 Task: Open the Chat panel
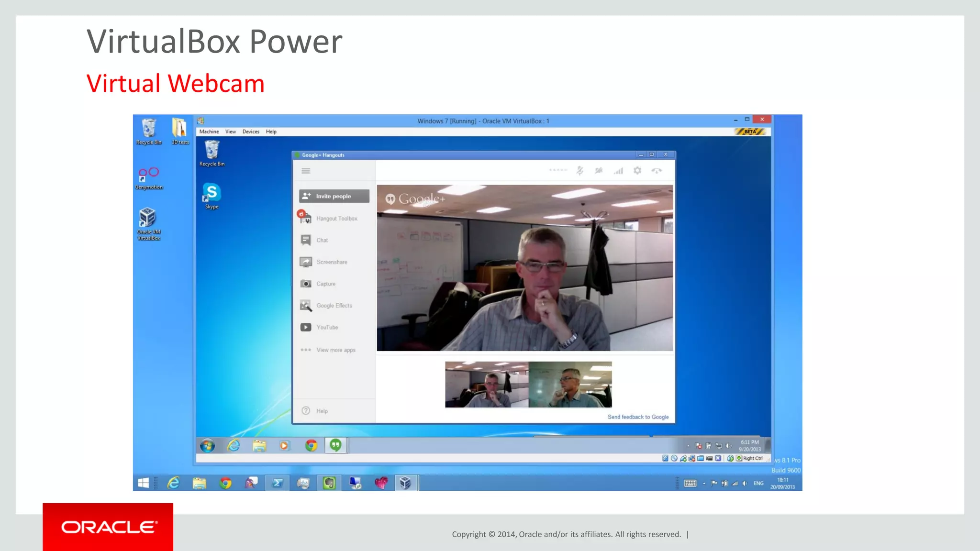pos(322,240)
